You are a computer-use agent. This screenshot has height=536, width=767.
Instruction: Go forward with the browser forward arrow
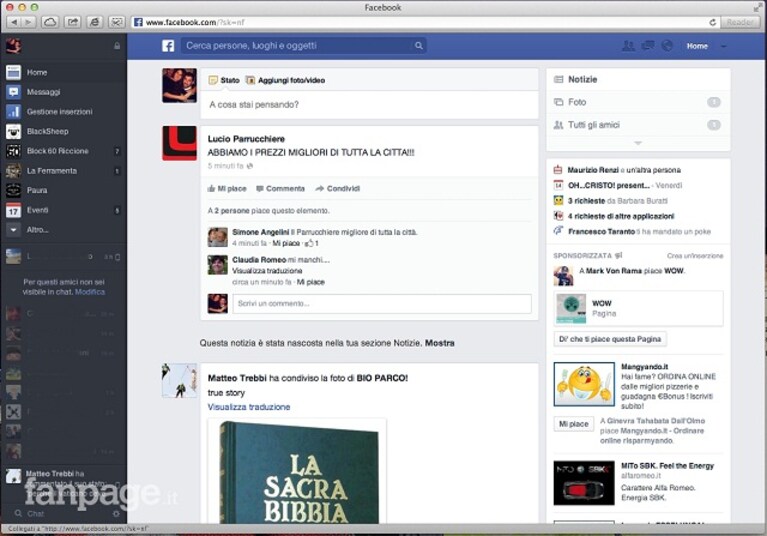(x=28, y=22)
